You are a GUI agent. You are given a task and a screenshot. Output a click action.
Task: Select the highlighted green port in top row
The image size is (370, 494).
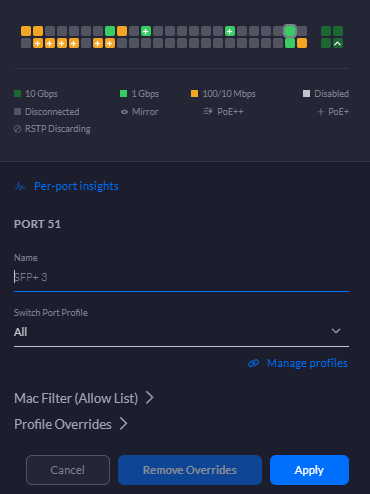(290, 31)
